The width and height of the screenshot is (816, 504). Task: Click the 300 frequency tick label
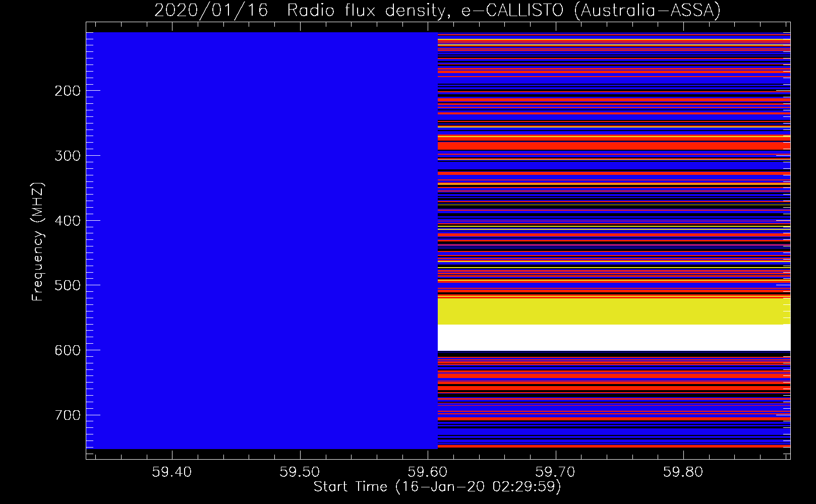click(x=67, y=156)
